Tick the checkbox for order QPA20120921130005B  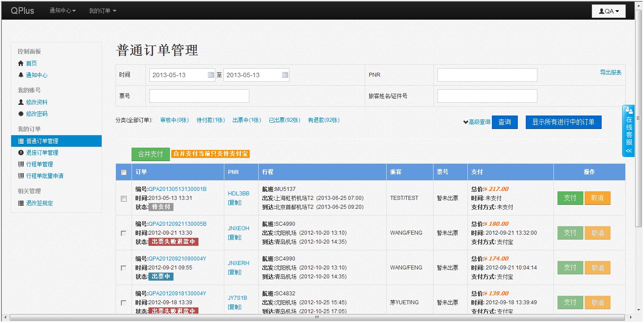click(x=124, y=233)
